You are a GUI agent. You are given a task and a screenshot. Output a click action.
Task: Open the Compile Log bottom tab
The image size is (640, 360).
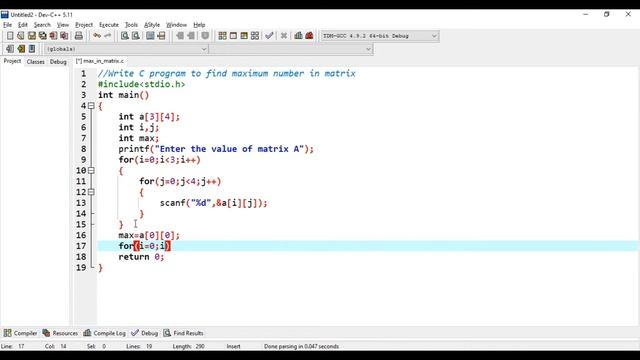point(104,333)
